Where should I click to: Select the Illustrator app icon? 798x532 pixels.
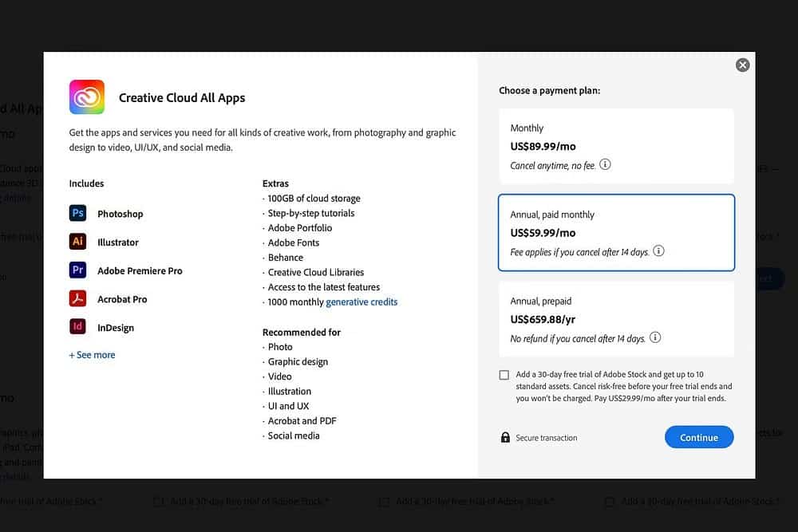[77, 242]
